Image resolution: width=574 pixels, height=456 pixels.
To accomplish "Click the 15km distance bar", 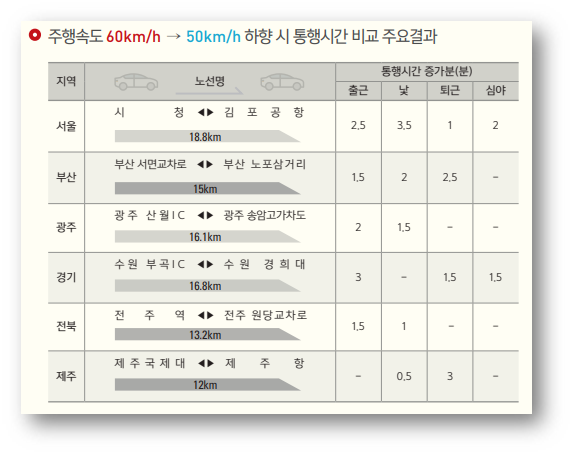I will pyautogui.click(x=207, y=188).
